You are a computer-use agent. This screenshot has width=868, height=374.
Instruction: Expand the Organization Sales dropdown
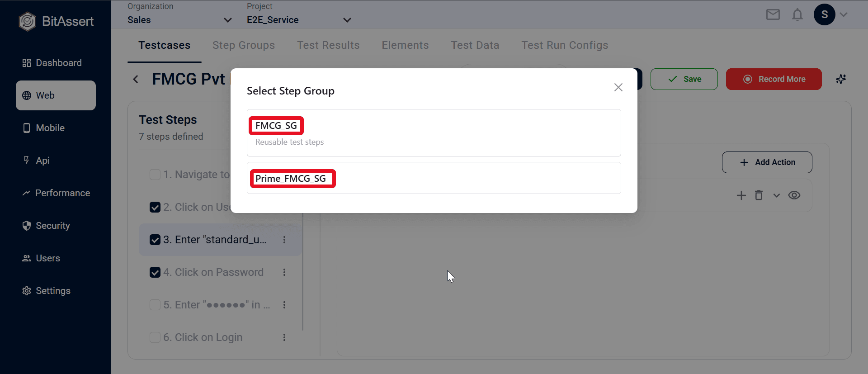[179, 20]
